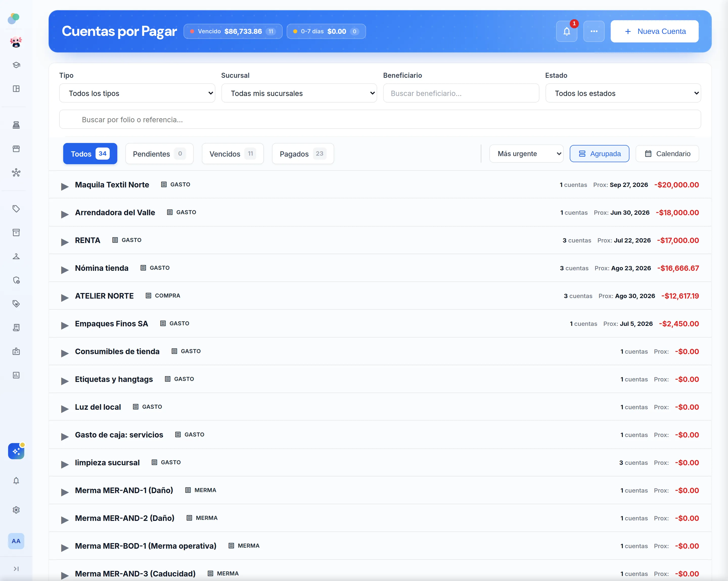Open the sidebar bell notifications icon
728x581 pixels.
[16, 480]
